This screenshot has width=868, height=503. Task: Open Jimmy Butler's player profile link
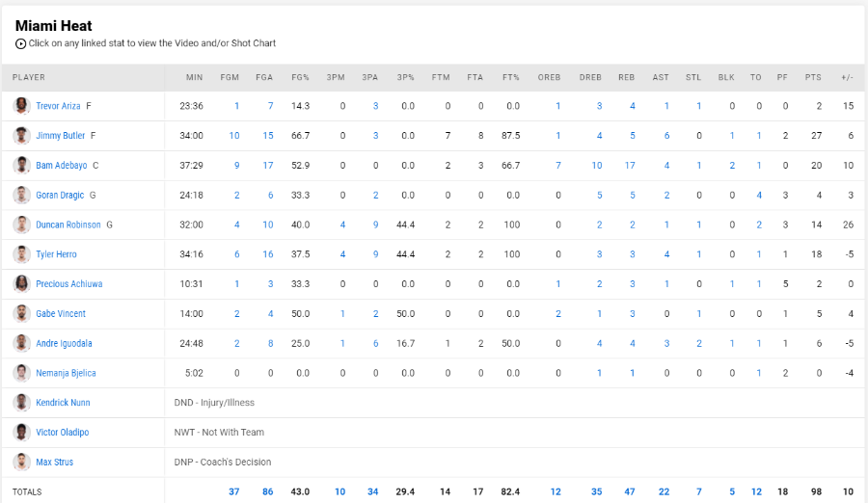tap(61, 136)
